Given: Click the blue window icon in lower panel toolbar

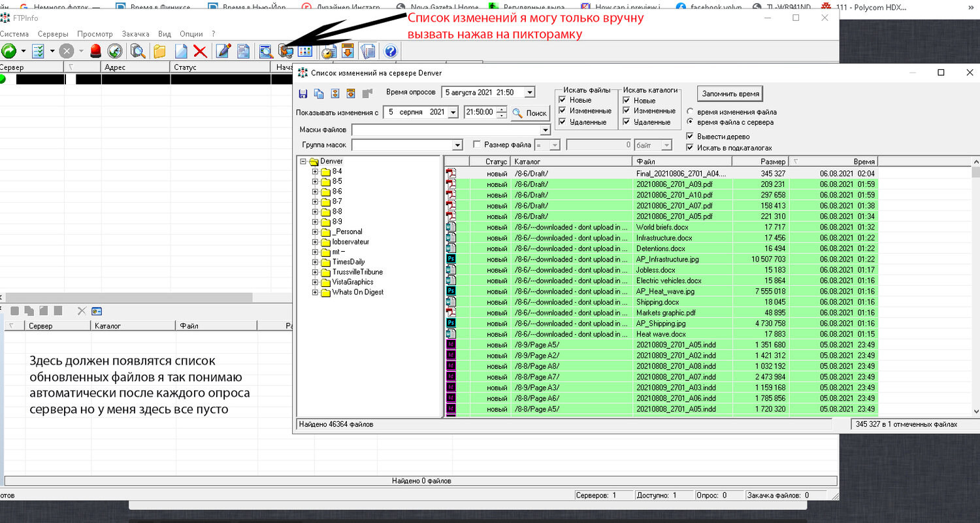Looking at the screenshot, I should pyautogui.click(x=97, y=311).
